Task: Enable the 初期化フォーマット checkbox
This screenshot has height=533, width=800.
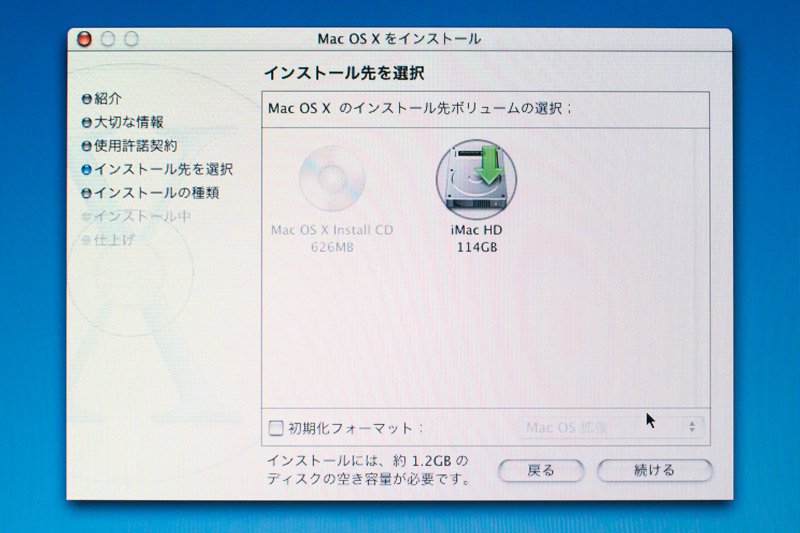Action: coord(276,427)
